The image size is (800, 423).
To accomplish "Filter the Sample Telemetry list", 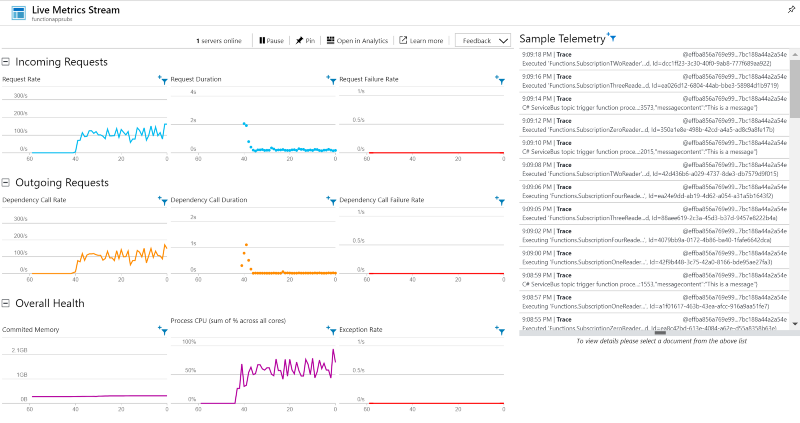I will (x=611, y=37).
